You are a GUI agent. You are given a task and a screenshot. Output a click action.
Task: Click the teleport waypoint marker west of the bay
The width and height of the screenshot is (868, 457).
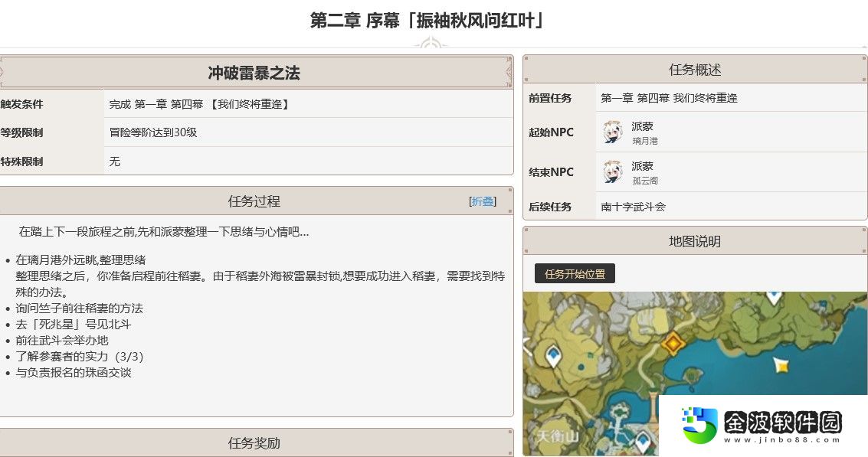554,354
